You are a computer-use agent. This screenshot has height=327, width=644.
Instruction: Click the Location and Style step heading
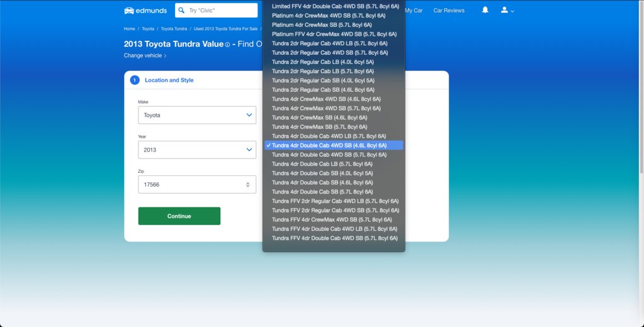(x=169, y=80)
